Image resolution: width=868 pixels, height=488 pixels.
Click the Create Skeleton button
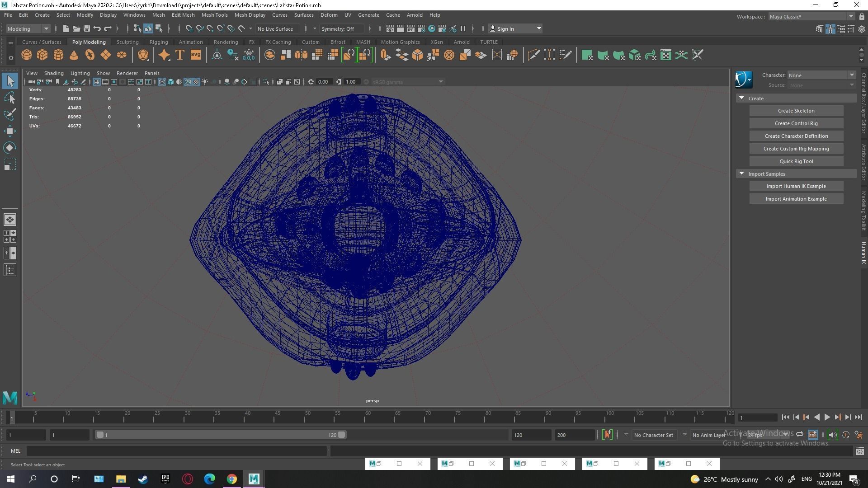[796, 111]
